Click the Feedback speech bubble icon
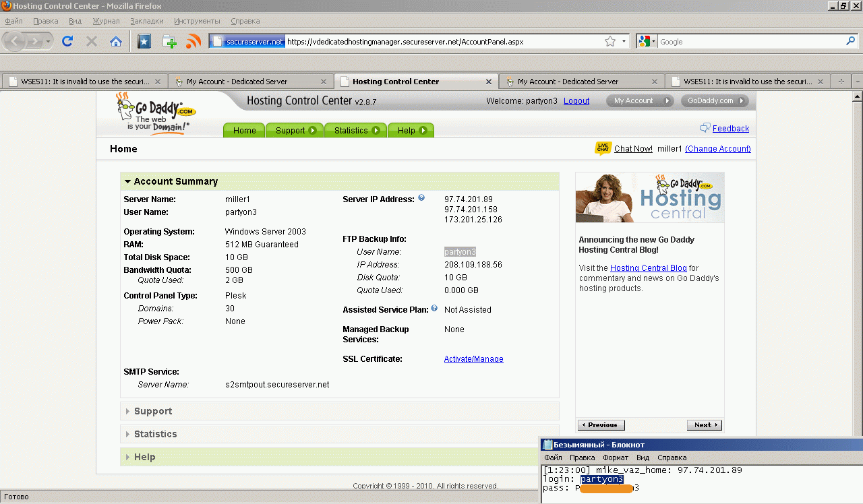Screen dimensions: 863x504 coord(705,128)
